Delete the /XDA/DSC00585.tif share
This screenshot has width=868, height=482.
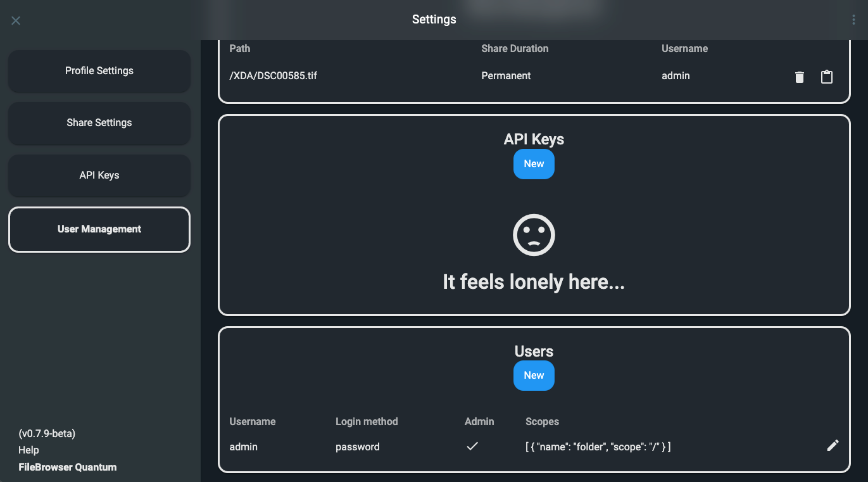(x=800, y=77)
